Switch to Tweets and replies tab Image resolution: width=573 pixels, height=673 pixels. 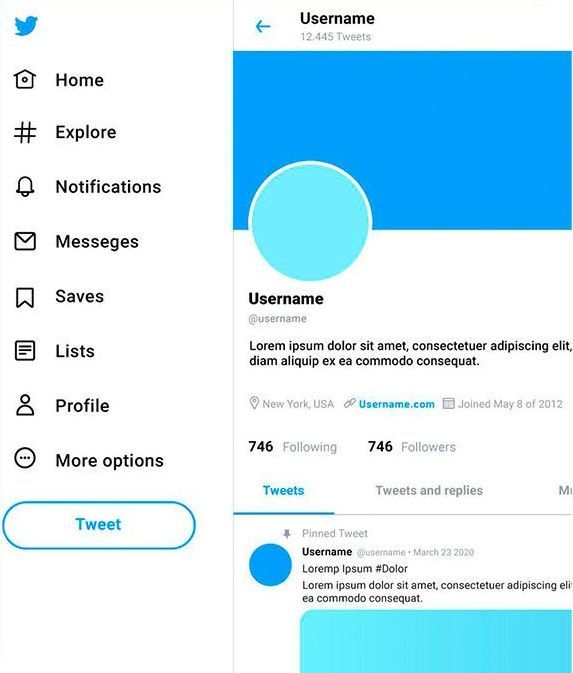(x=429, y=491)
